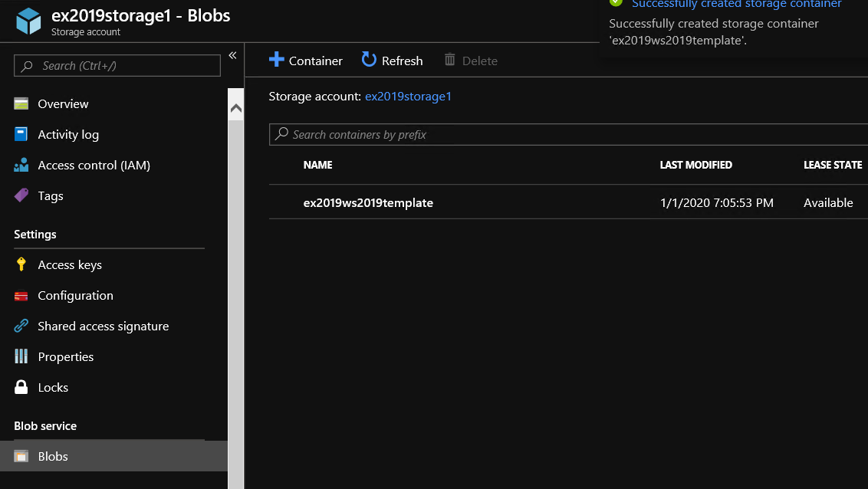
Task: Click the Access keys key icon
Action: pos(21,265)
